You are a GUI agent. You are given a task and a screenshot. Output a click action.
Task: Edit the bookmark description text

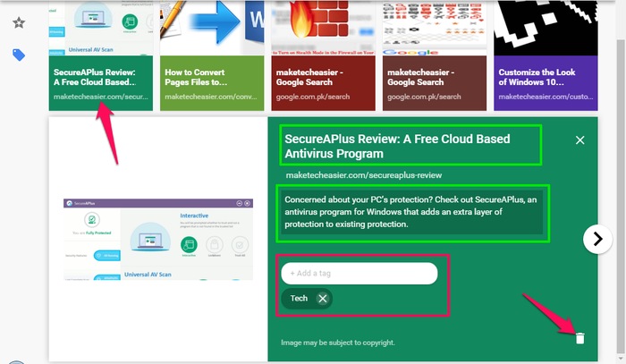click(x=412, y=212)
